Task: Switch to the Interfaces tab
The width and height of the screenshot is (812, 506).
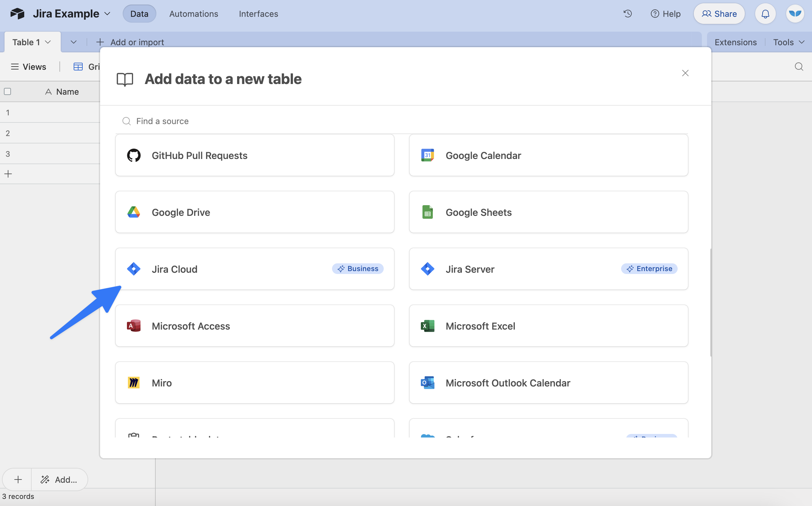Action: 258,14
